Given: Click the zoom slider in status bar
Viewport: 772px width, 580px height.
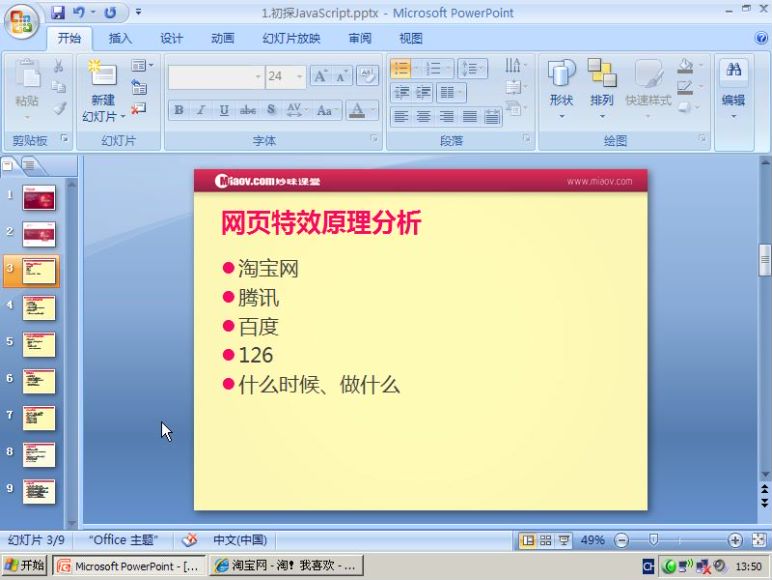Looking at the screenshot, I should pyautogui.click(x=653, y=540).
